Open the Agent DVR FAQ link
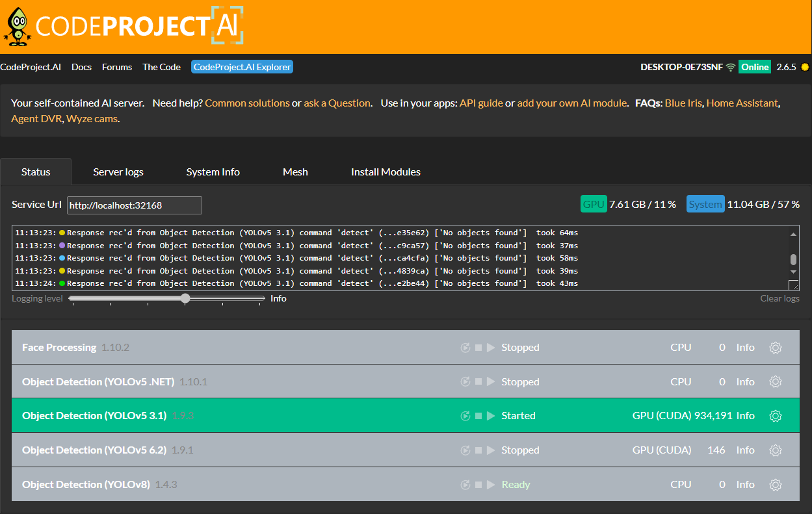 35,118
